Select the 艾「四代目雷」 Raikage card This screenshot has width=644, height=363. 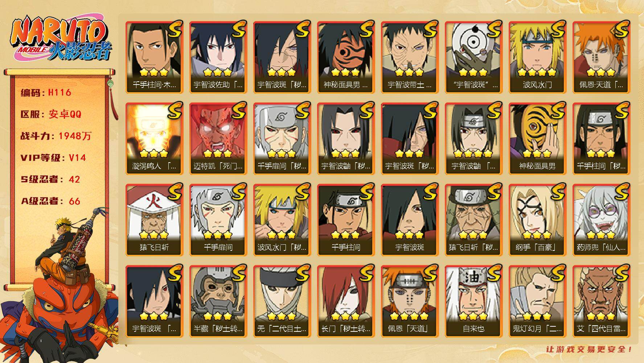click(601, 301)
